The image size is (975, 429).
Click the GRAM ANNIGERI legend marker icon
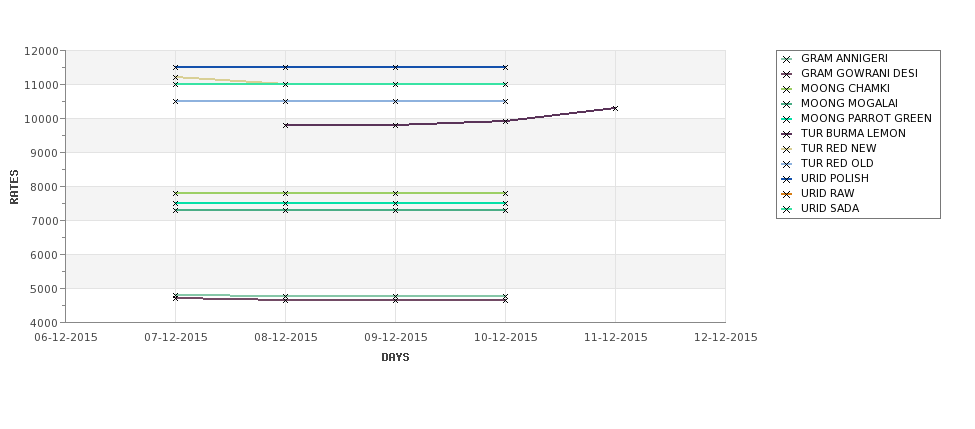point(787,59)
